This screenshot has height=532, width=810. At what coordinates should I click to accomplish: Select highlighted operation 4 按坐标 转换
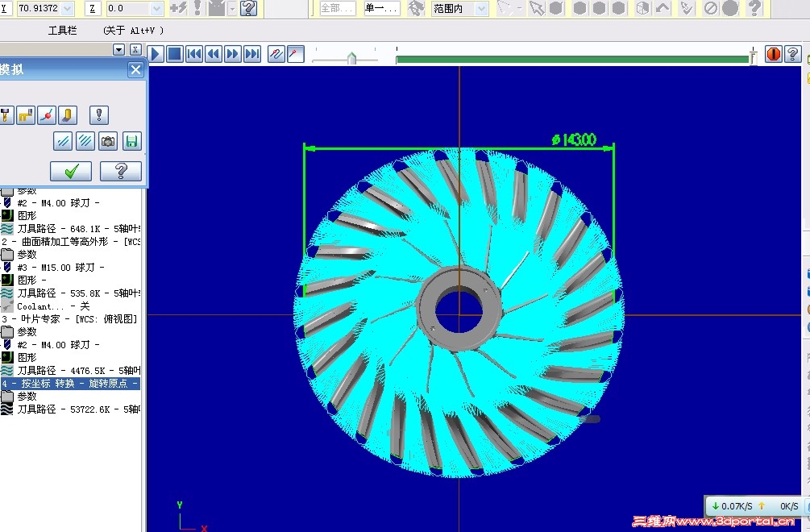click(x=70, y=383)
